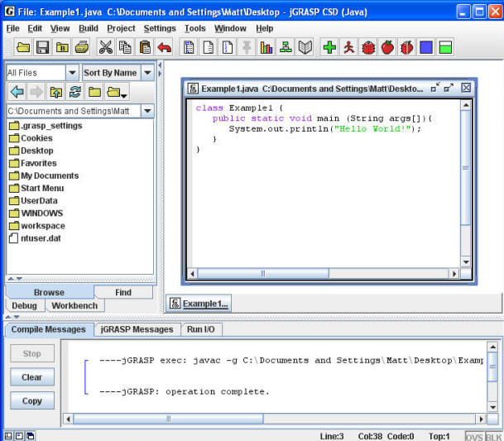Go back in file browser with left arrow
This screenshot has width=504, height=441.
[x=17, y=92]
